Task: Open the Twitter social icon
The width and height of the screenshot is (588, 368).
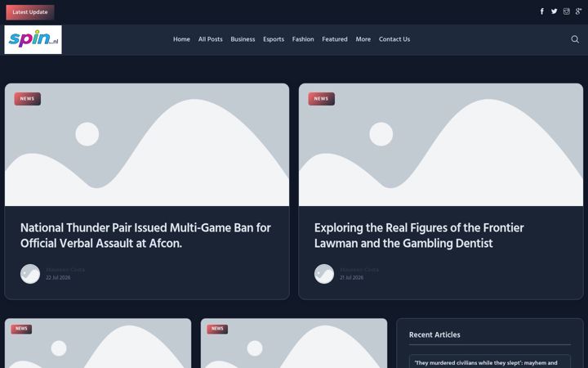Action: (x=554, y=11)
